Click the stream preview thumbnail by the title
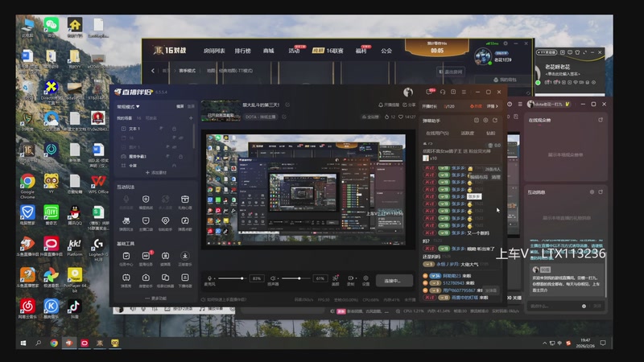 click(221, 111)
